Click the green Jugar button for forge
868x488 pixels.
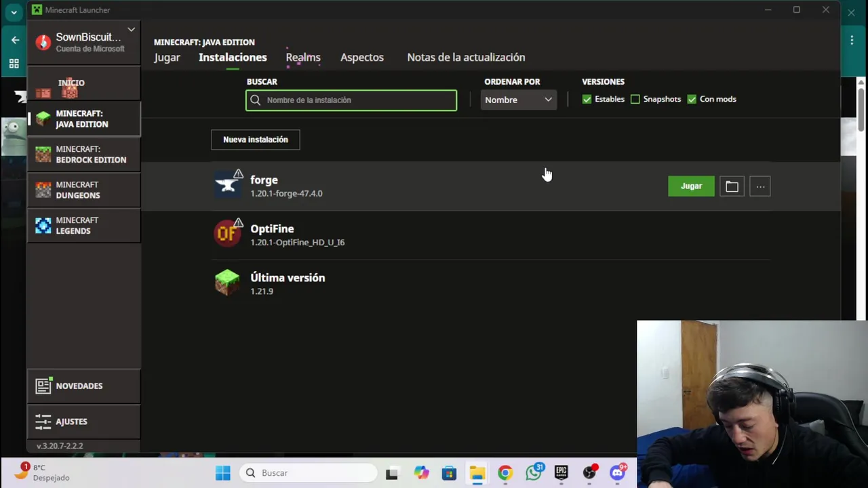[x=691, y=186]
